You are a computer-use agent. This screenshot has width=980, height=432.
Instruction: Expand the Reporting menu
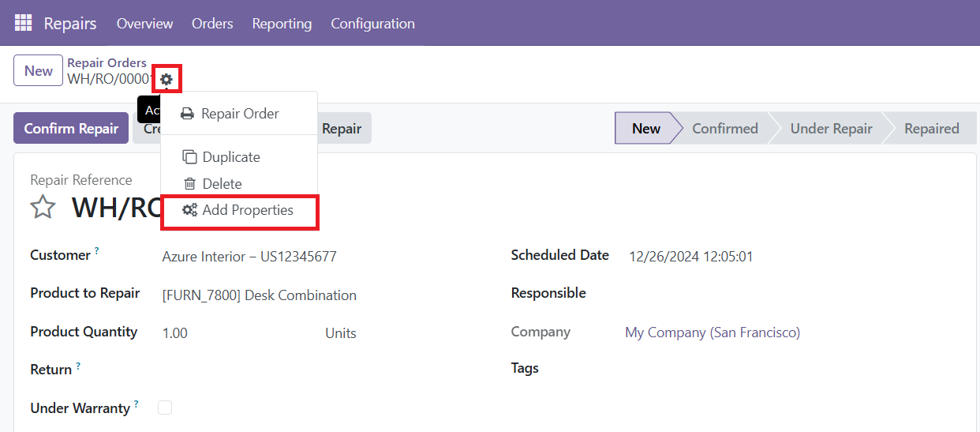(282, 24)
